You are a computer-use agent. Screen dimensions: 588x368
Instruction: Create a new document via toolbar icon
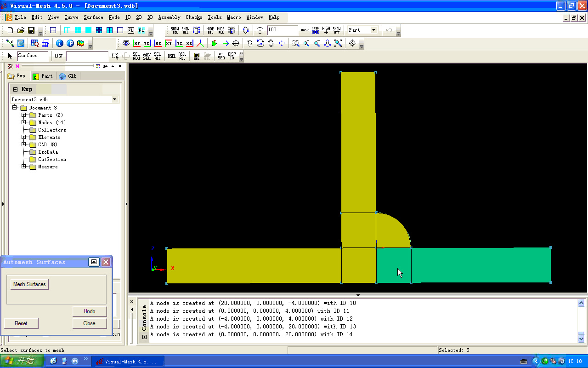(x=10, y=30)
